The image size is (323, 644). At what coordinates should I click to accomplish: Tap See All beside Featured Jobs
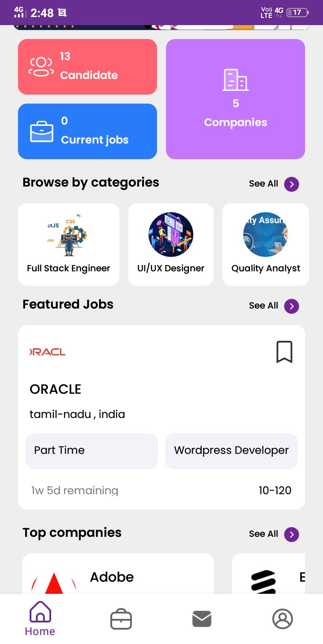pyautogui.click(x=263, y=306)
